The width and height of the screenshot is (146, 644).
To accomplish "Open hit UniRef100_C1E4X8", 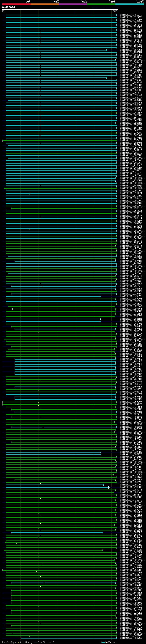I will 131,17.
